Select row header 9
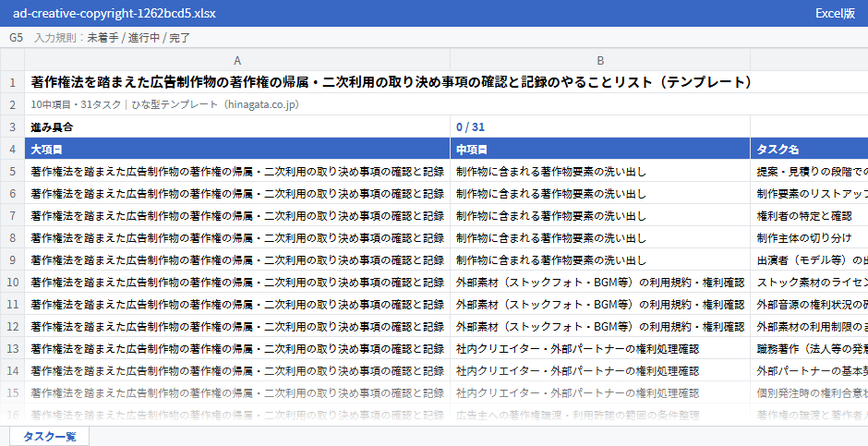The width and height of the screenshot is (868, 446). [12, 259]
